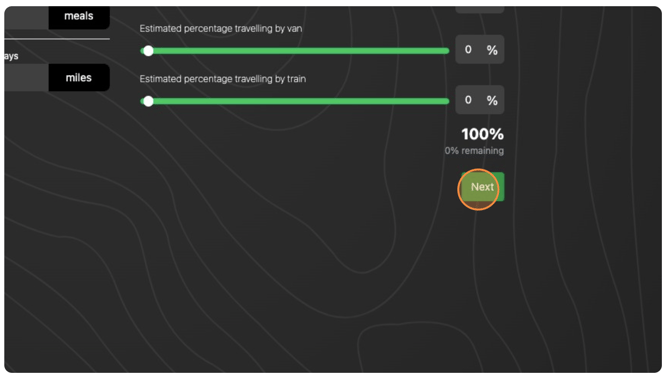
Task: Click the green Next button
Action: coord(482,187)
